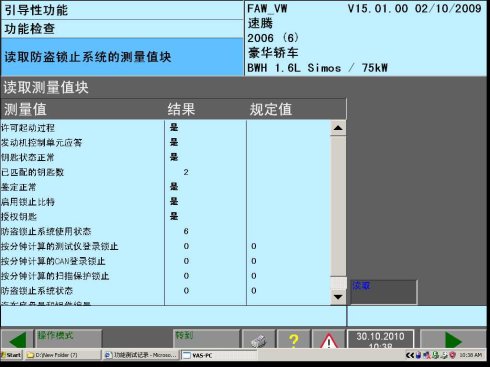Click the system tray shield icon
The image size is (490, 367).
click(452, 355)
